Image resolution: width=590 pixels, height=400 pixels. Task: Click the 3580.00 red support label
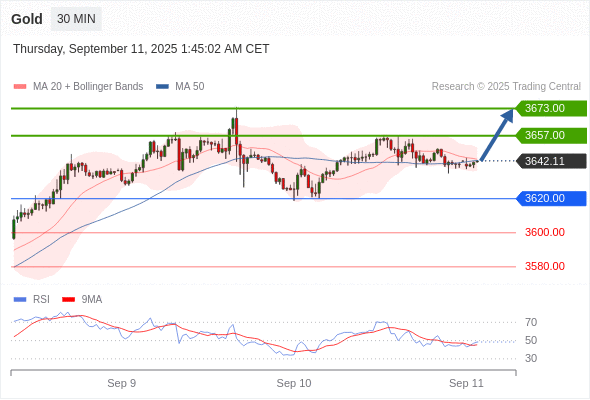(545, 266)
